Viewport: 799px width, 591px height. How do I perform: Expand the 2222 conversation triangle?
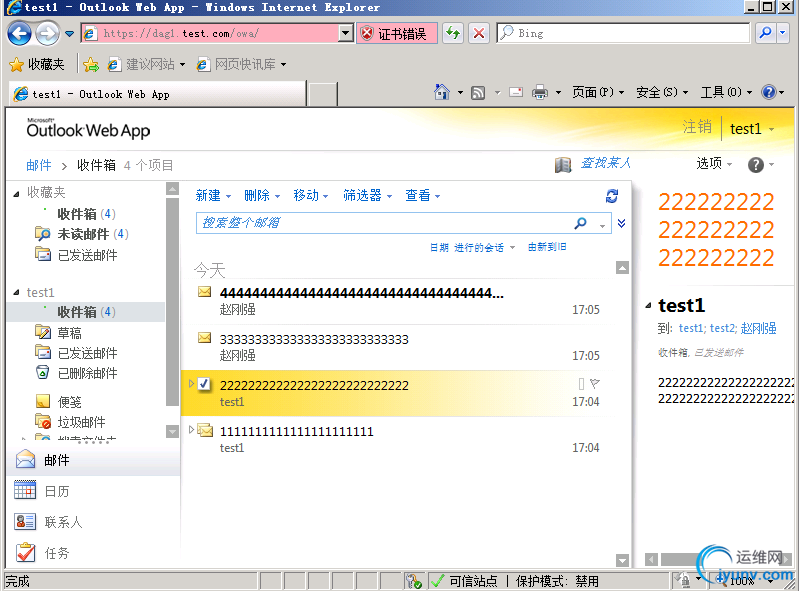(192, 383)
